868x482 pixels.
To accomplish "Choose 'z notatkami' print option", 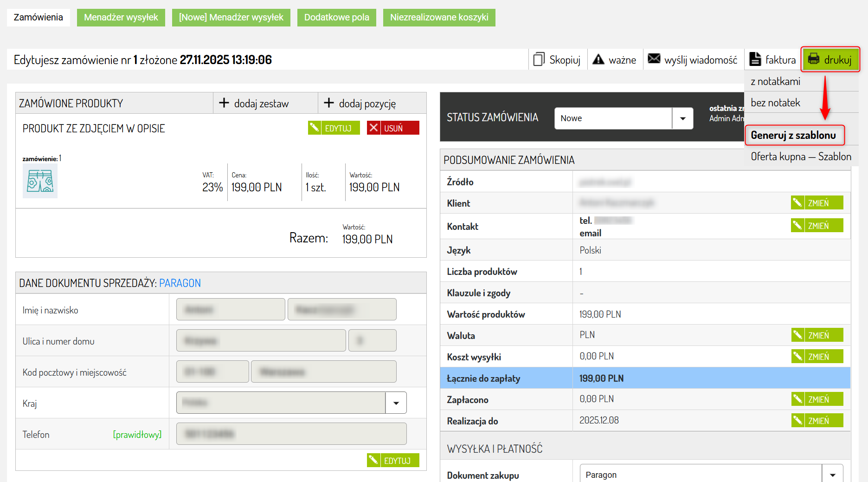I will 775,81.
